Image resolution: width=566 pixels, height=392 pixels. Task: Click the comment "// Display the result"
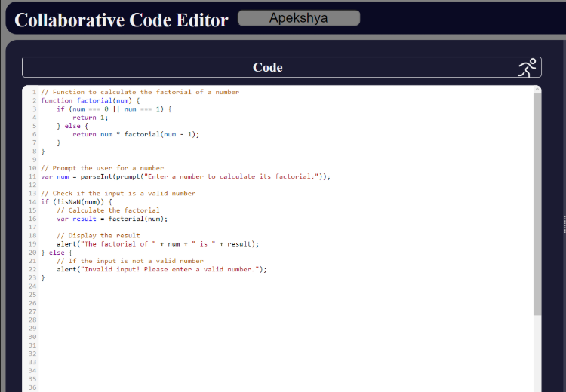[x=98, y=235]
